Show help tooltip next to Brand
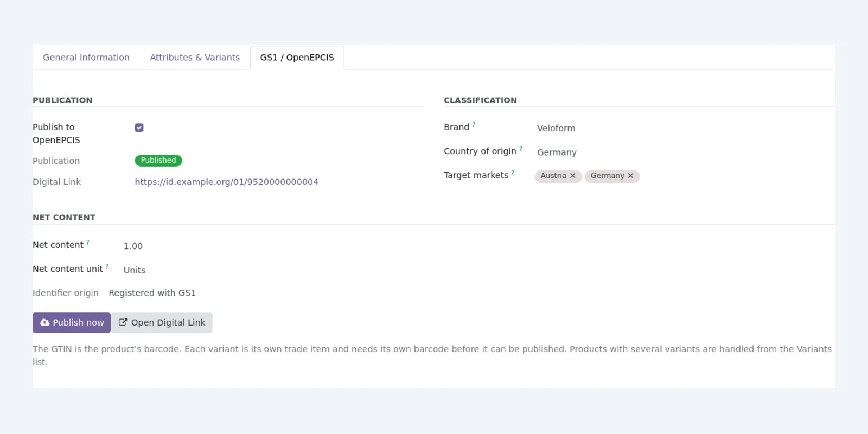 [474, 125]
